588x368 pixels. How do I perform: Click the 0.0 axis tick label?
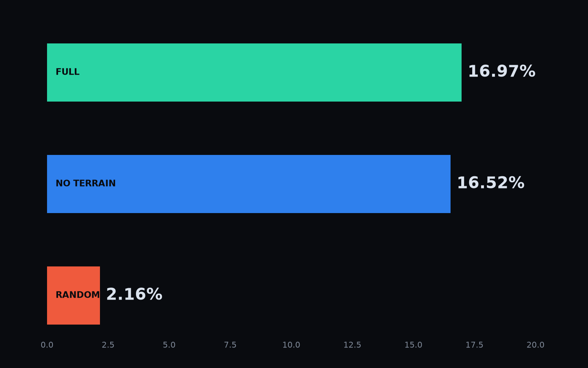click(x=47, y=345)
